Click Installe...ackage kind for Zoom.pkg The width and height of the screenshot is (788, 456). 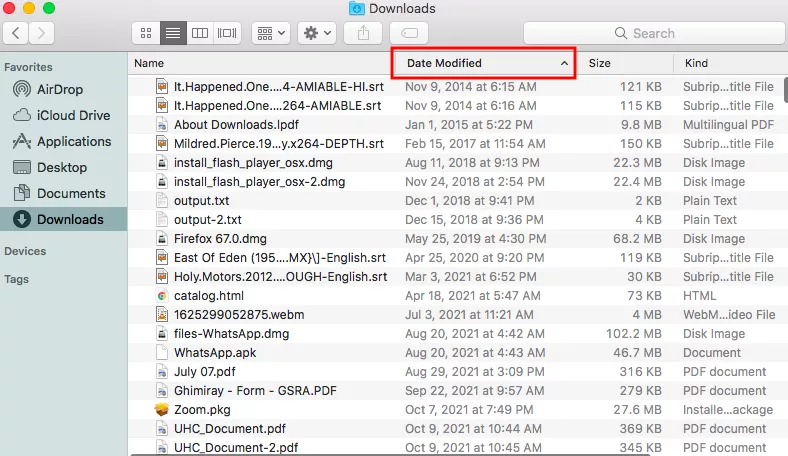pyautogui.click(x=728, y=410)
